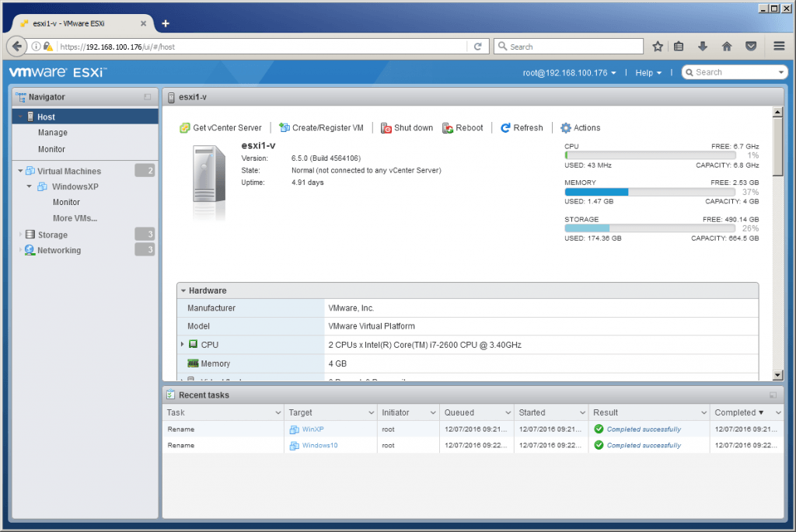Image resolution: width=796 pixels, height=532 pixels.
Task: Collapse the WindowsXP tree node
Action: 30,186
